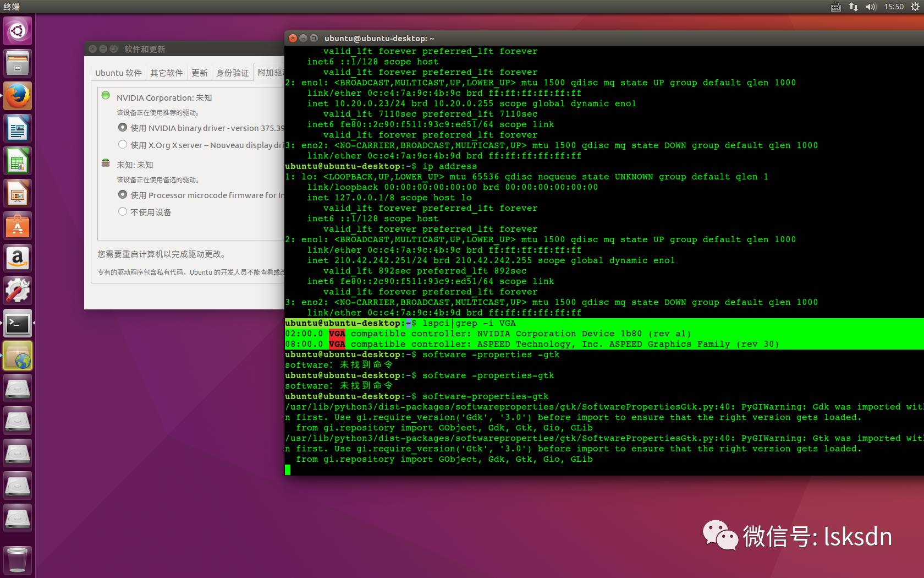Open the Terminal launcher icon
The height and width of the screenshot is (578, 924).
[17, 324]
